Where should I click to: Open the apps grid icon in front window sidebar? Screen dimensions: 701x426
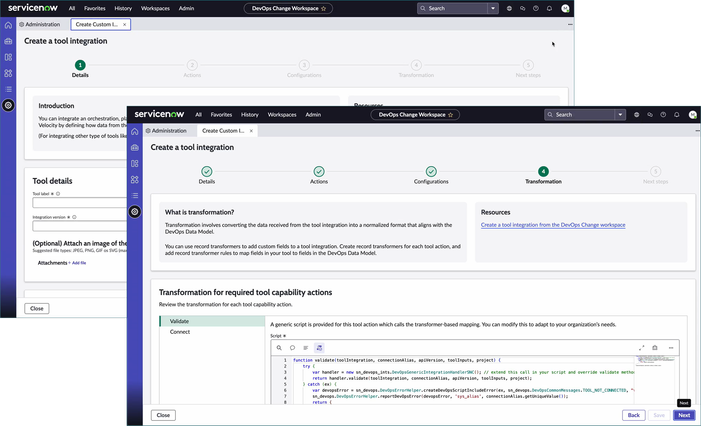[135, 180]
